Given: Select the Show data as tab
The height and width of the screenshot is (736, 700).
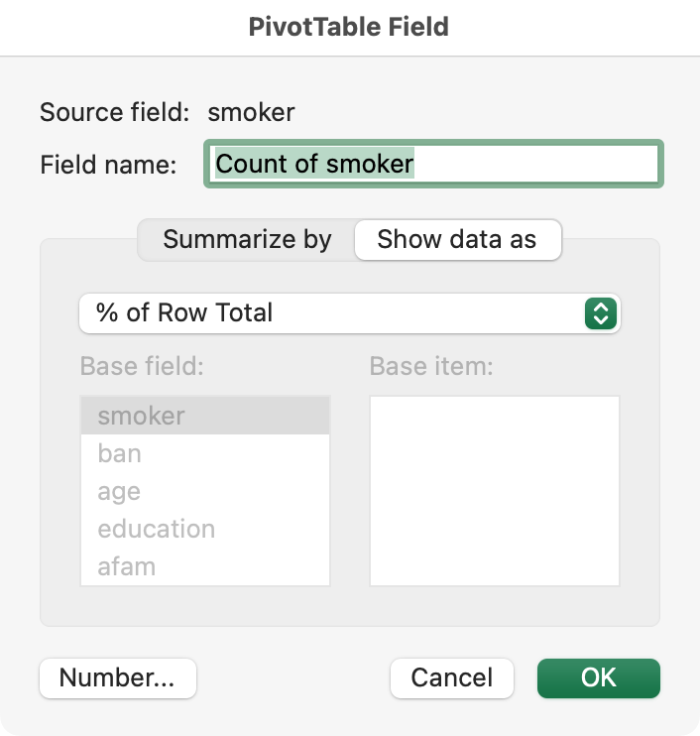Looking at the screenshot, I should tap(457, 239).
